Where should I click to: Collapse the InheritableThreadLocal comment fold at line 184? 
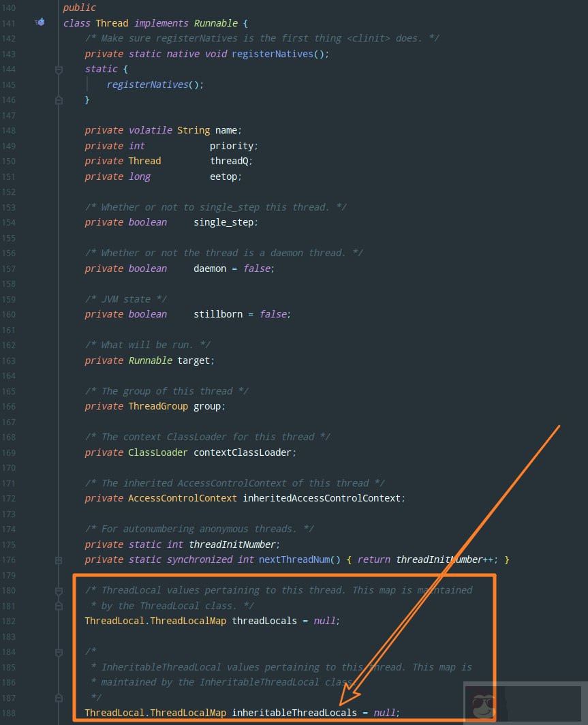click(59, 652)
